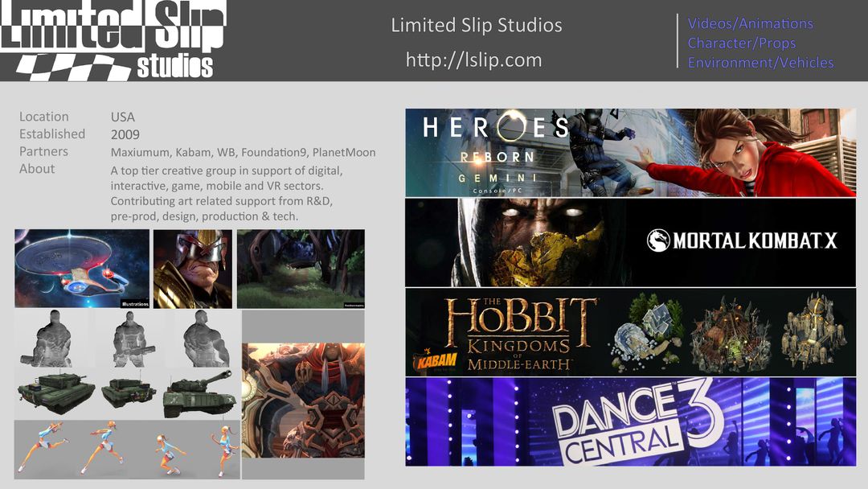
Task: Click the Partners list text
Action: [243, 152]
